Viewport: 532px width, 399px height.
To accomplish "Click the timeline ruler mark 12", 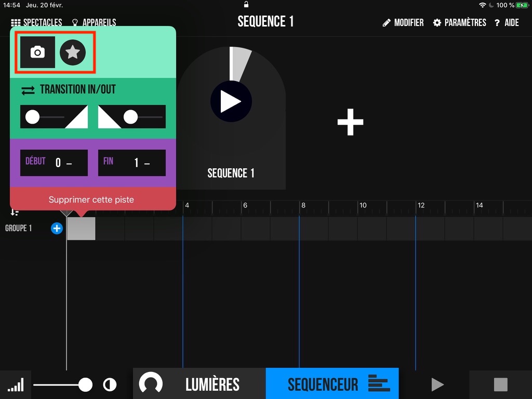I will 421,205.
